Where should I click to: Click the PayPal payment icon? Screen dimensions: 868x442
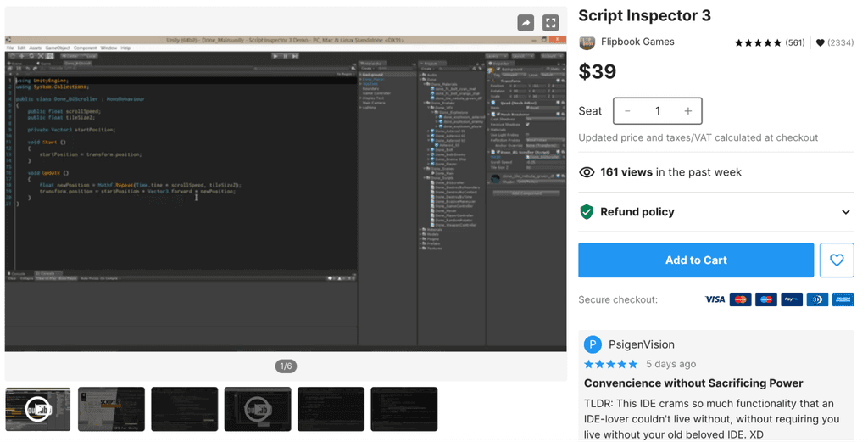(x=792, y=299)
